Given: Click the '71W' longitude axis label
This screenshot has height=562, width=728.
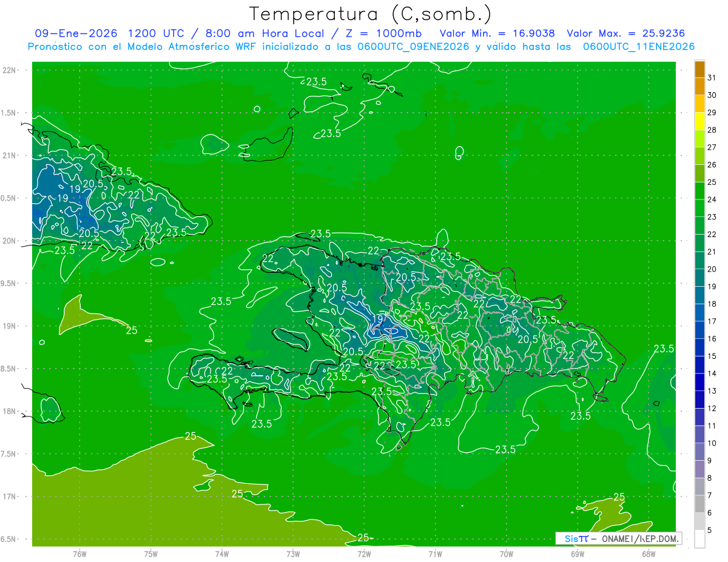Looking at the screenshot, I should click(435, 554).
